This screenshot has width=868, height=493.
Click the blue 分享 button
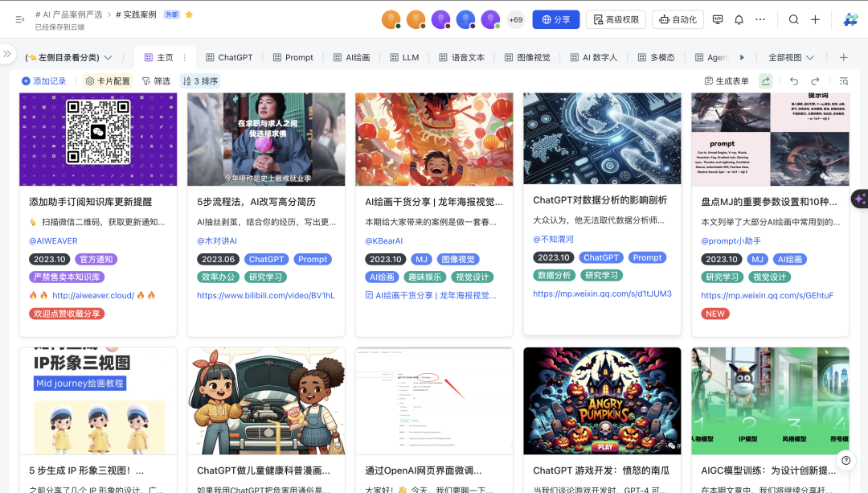[x=555, y=19]
